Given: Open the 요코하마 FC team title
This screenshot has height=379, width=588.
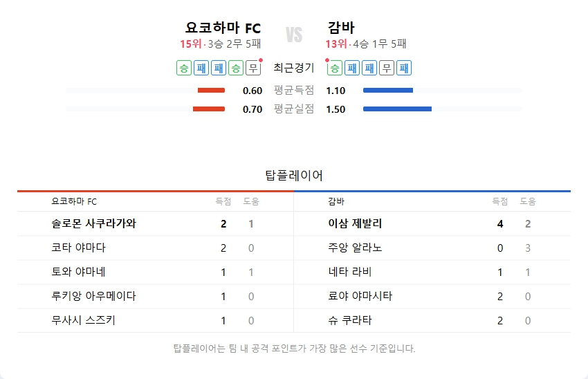Looking at the screenshot, I should tap(223, 28).
